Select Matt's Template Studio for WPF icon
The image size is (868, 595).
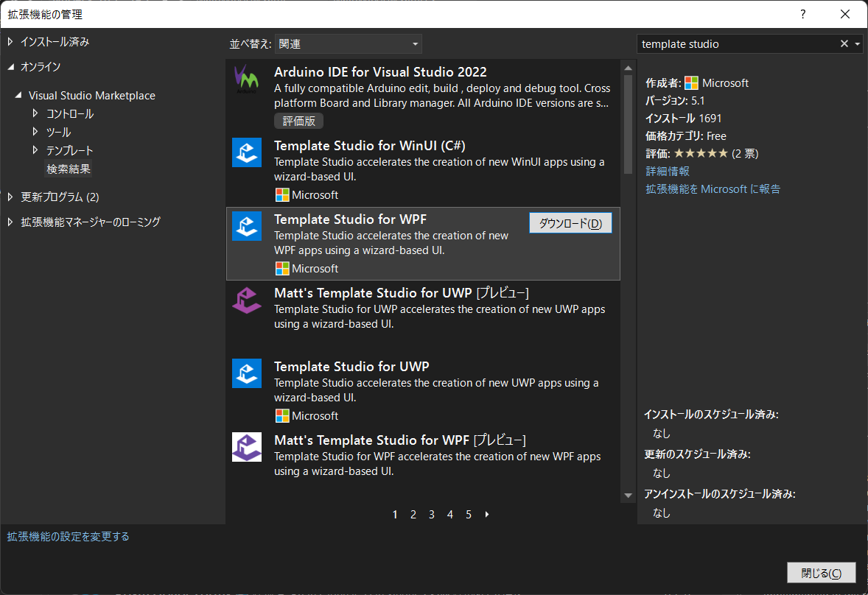246,447
